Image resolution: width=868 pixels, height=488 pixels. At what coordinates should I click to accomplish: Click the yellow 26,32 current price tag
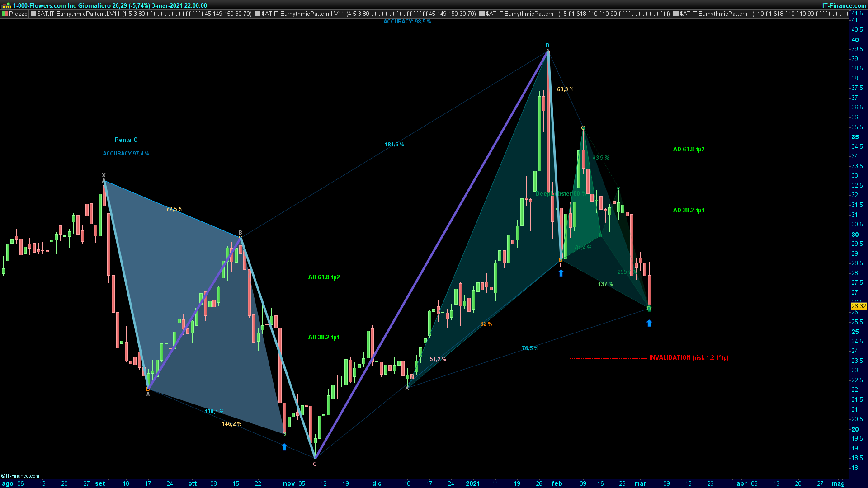pos(859,306)
